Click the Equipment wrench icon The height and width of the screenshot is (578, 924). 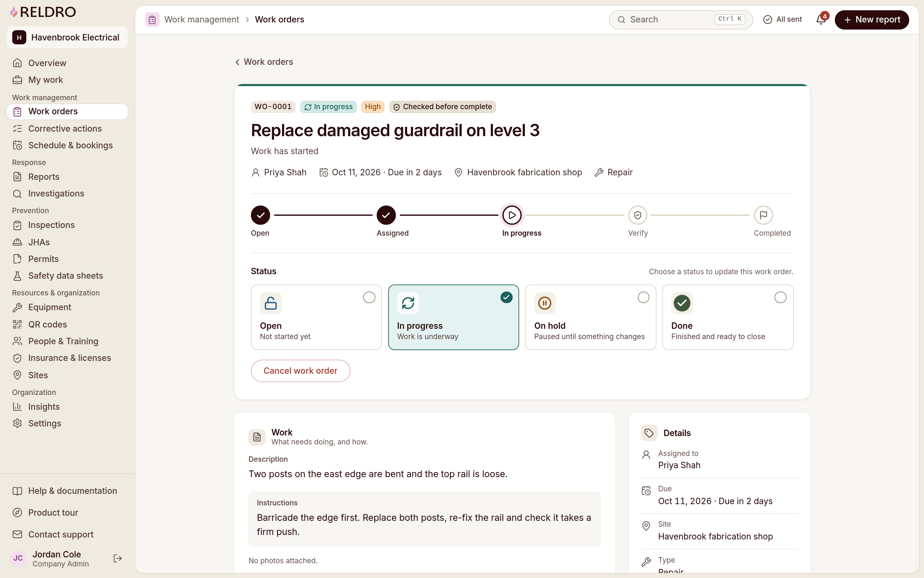(x=17, y=307)
